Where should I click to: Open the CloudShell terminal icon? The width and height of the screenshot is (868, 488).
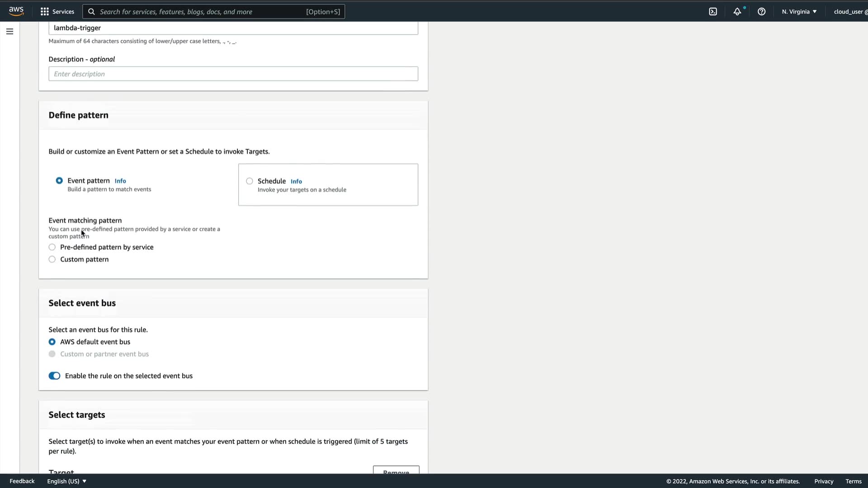click(713, 12)
